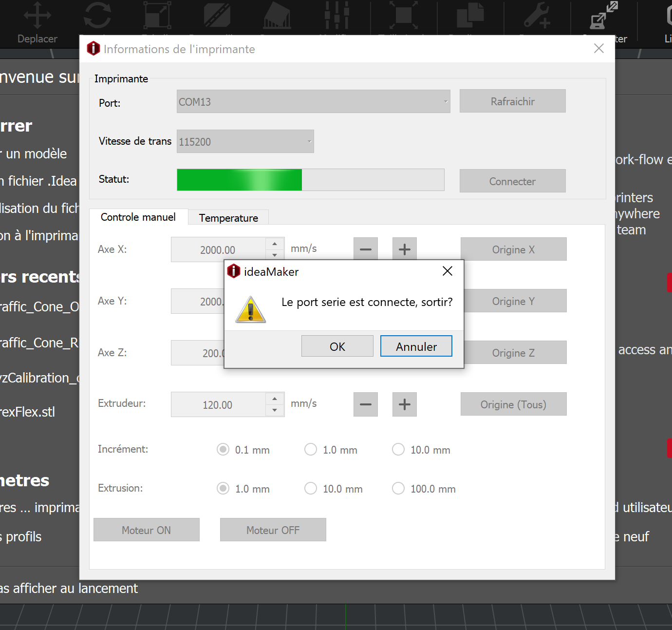Open the rexFlex.stl recent file in the welcome screen
Screen dimensions: 672x630
(27, 412)
